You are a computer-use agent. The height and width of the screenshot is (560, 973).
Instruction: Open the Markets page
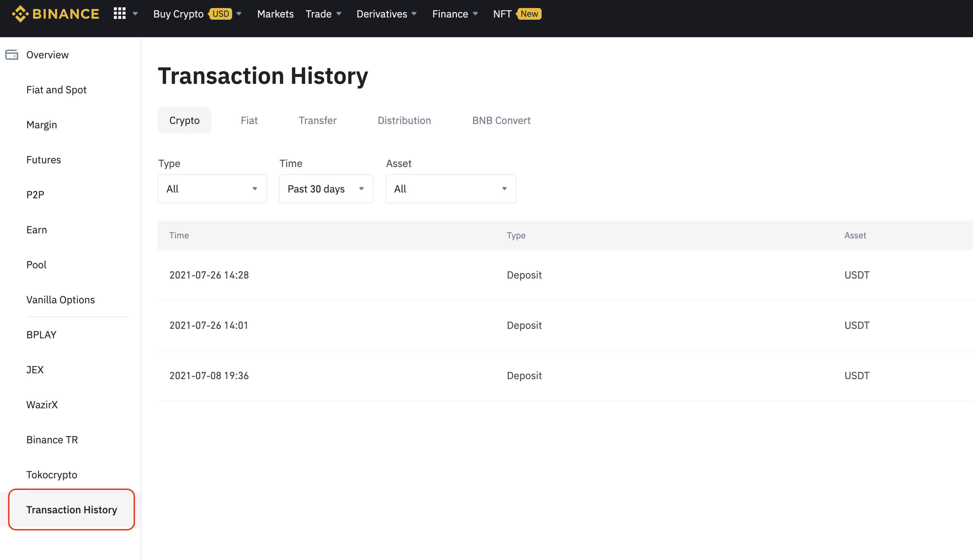click(x=275, y=14)
